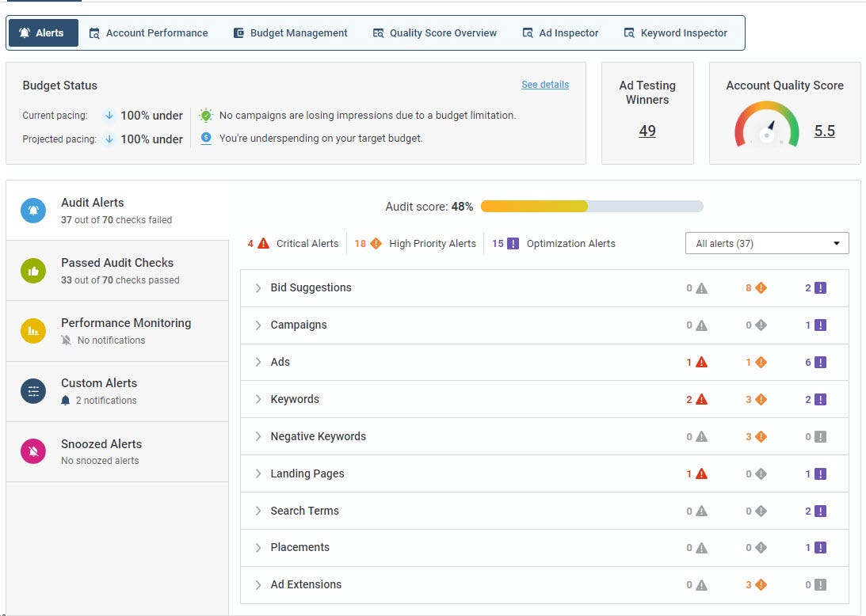Click the purple Optimization Alerts icon
Viewport: 866px width, 616px height.
513,243
